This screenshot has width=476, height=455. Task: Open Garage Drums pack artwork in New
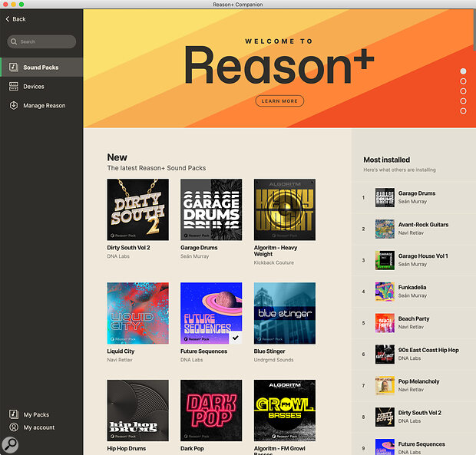click(x=211, y=209)
